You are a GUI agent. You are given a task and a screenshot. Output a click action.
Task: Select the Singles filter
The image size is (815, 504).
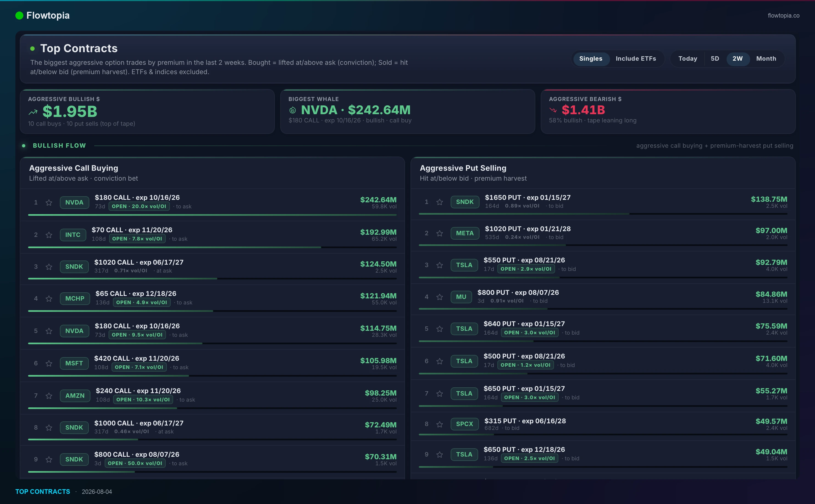click(x=591, y=59)
